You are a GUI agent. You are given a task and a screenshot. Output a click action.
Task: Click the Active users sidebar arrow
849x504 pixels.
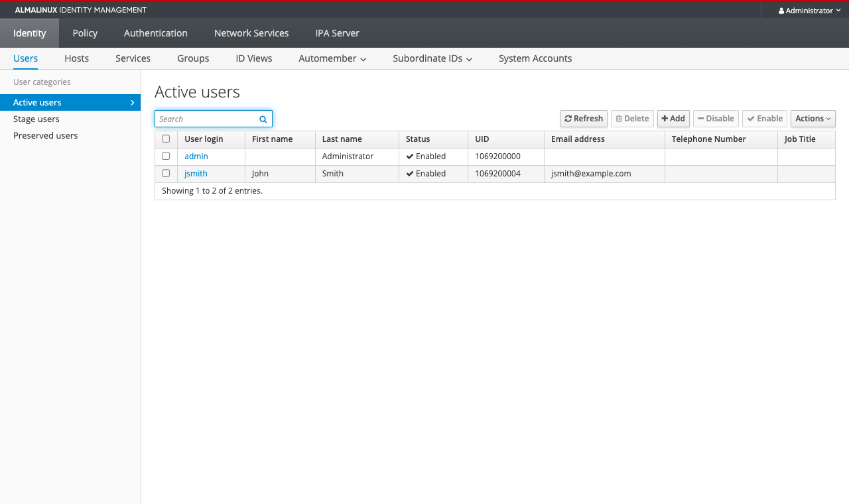(x=133, y=103)
